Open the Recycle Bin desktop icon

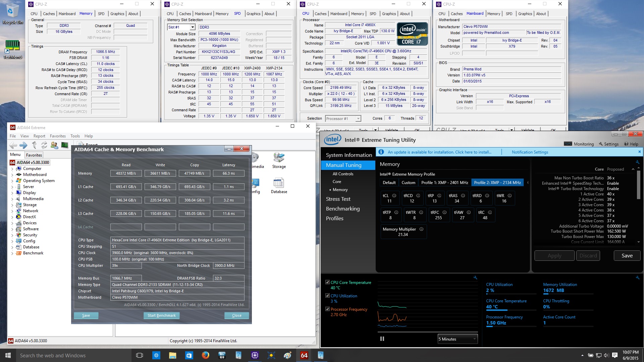tap(12, 14)
